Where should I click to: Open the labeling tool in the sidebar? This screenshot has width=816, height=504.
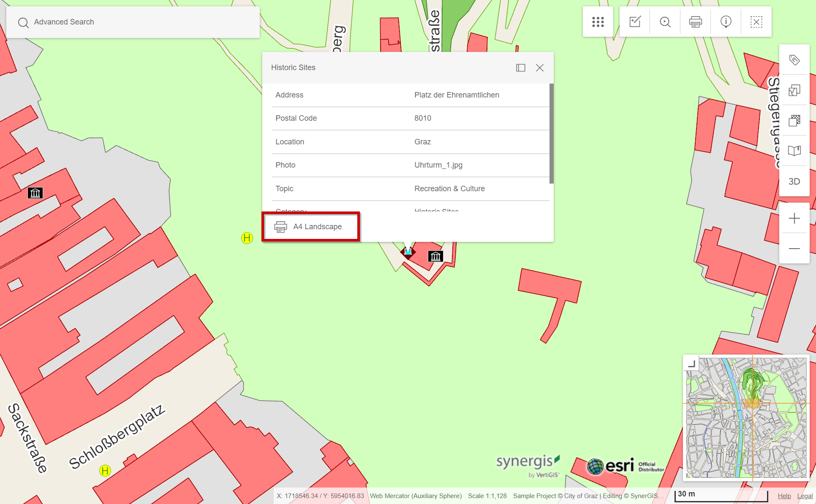[x=794, y=60]
